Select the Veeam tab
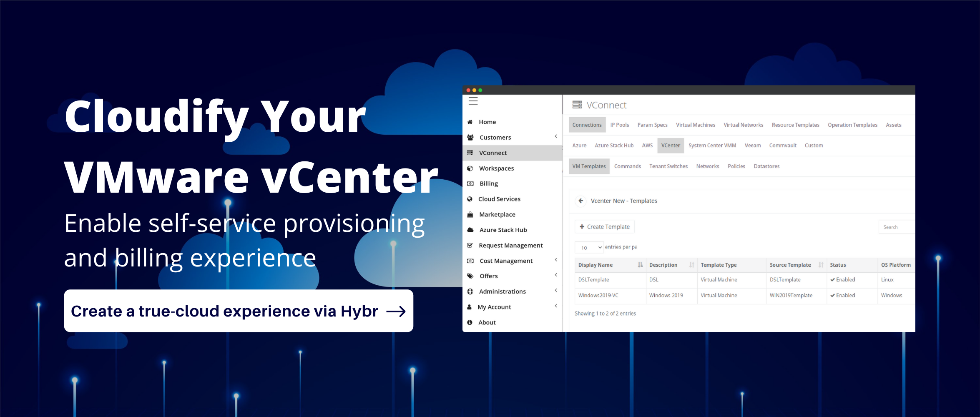The width and height of the screenshot is (980, 417). click(753, 146)
